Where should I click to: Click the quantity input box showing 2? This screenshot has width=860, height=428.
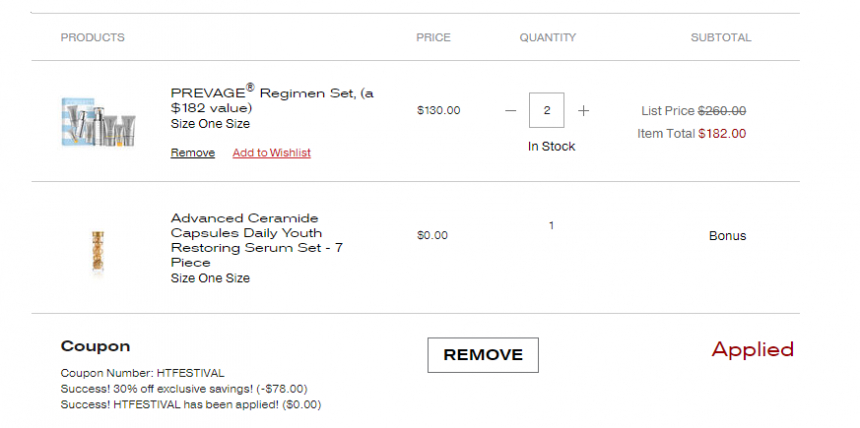546,110
